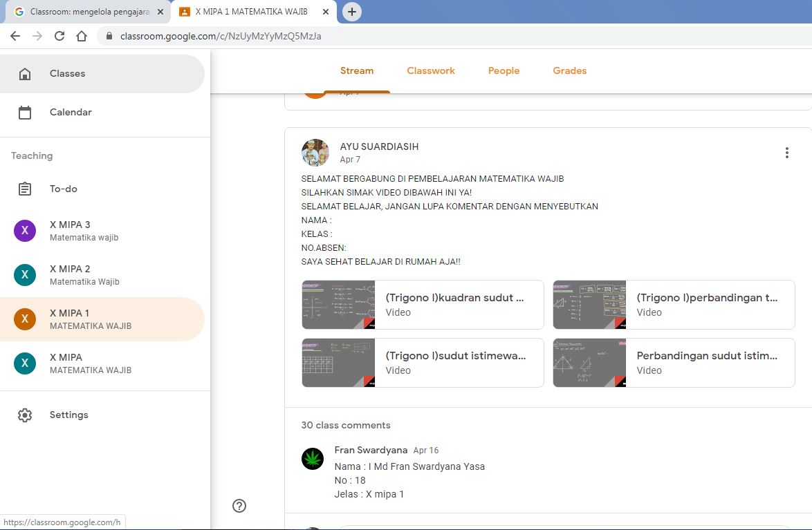Click the teal X MIPA 2 class avatar
The width and height of the screenshot is (812, 530).
[25, 275]
